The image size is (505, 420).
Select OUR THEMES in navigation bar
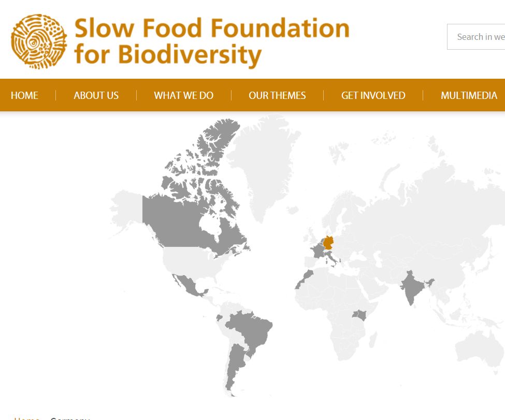point(277,95)
